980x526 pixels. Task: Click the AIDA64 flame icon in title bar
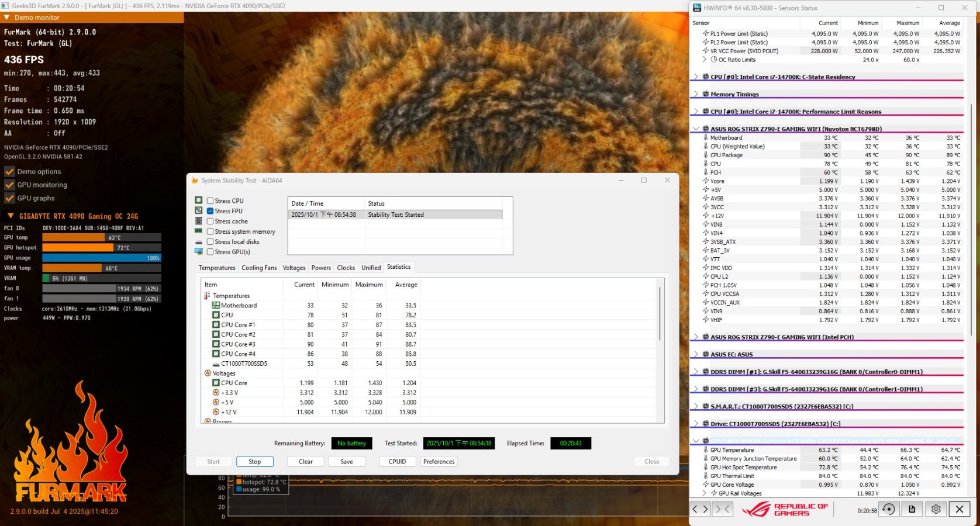(x=195, y=181)
